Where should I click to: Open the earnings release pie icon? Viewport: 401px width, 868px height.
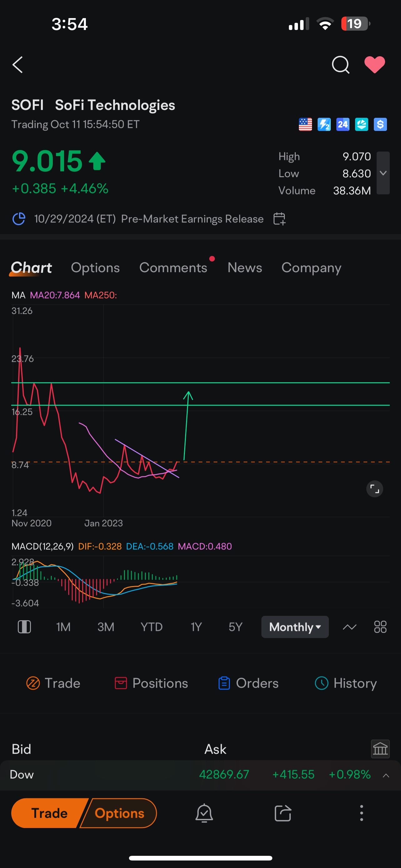(x=19, y=219)
